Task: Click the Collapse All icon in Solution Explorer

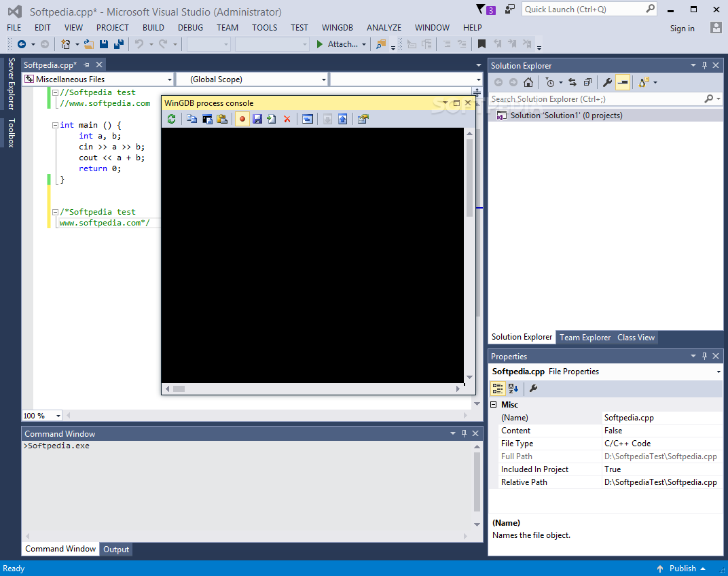Action: 588,83
